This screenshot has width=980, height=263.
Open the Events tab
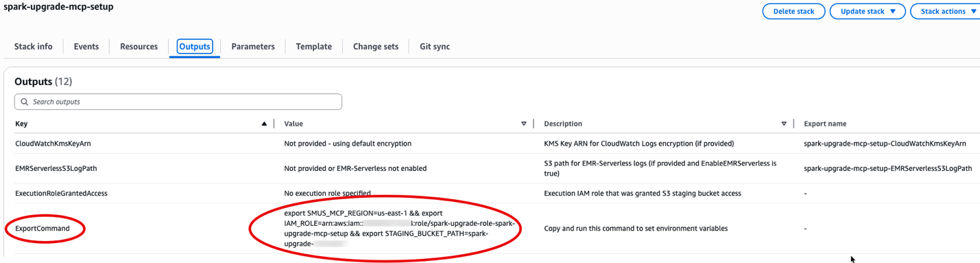pyautogui.click(x=86, y=47)
